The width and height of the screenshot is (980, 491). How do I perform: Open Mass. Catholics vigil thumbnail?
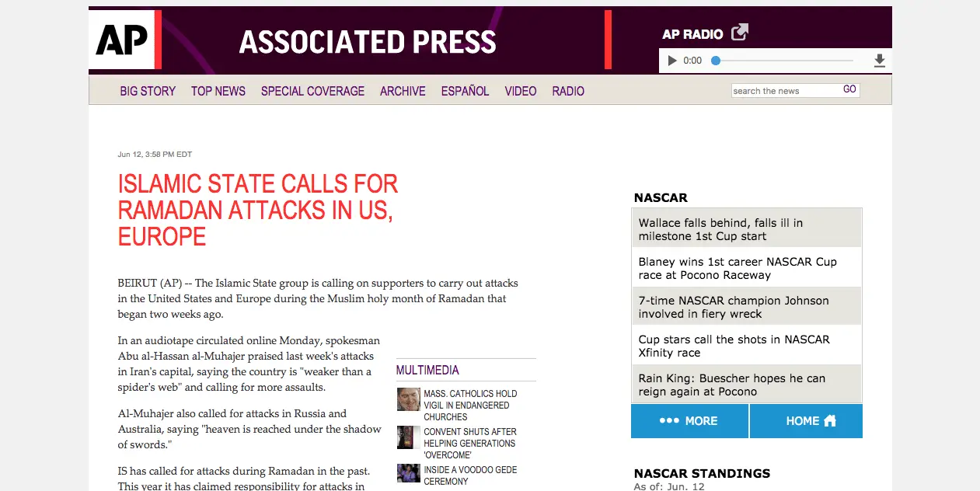[409, 399]
